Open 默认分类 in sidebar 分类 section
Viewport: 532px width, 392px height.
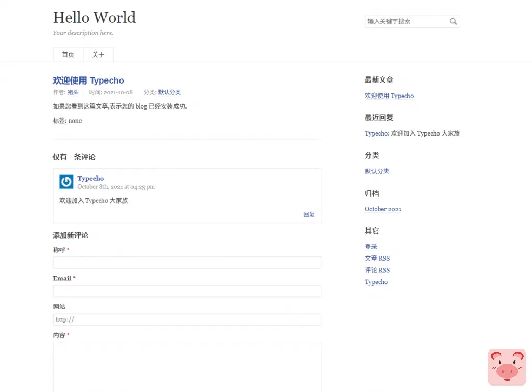click(377, 171)
